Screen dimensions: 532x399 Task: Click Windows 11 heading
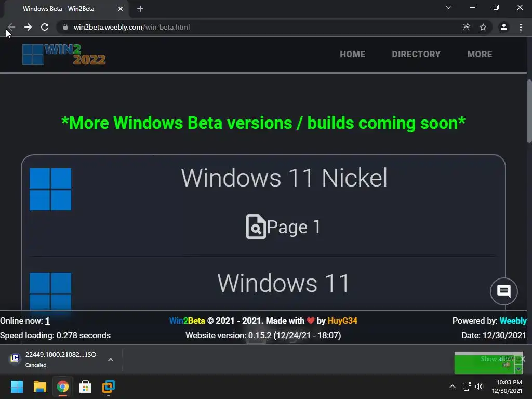click(283, 283)
